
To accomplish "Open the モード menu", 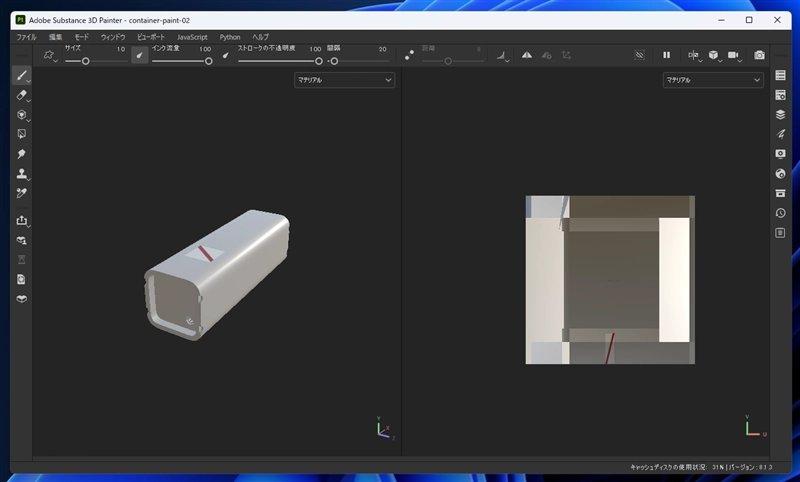I will tap(82, 37).
